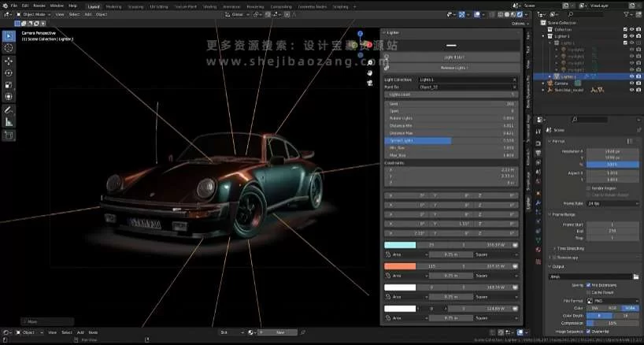Screen dimensions: 644x345
Task: Open the Edit menu
Action: (25, 6)
